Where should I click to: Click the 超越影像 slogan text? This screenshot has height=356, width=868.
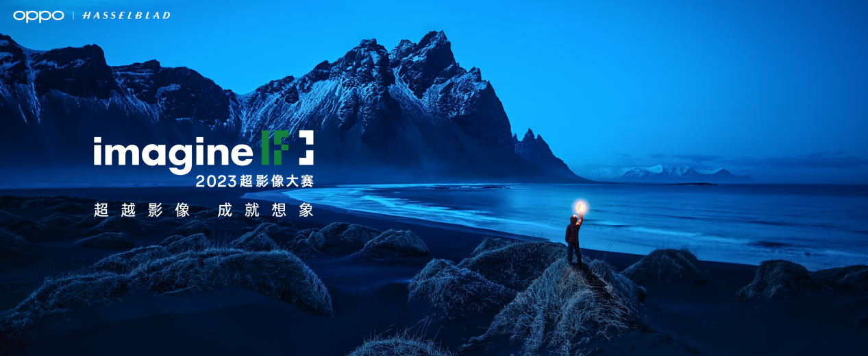[142, 210]
